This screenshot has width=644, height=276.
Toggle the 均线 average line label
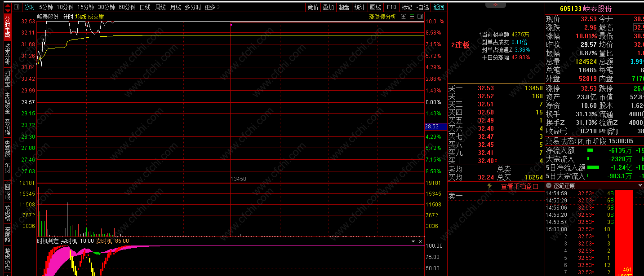point(80,17)
